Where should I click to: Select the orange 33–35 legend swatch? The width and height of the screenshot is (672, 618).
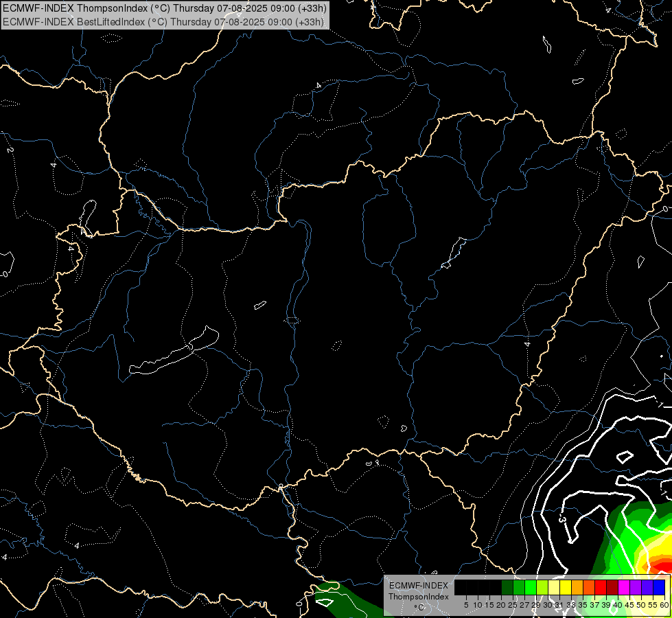(577, 587)
